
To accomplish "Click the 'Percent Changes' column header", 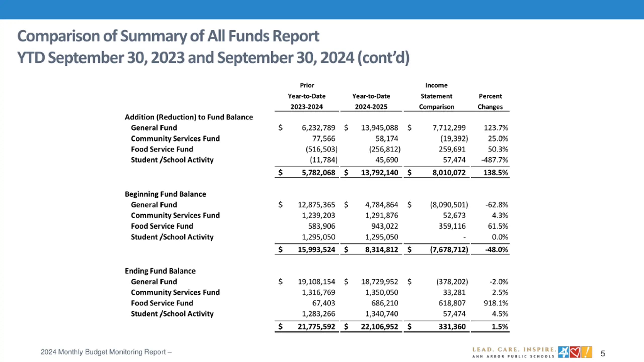I will [490, 101].
